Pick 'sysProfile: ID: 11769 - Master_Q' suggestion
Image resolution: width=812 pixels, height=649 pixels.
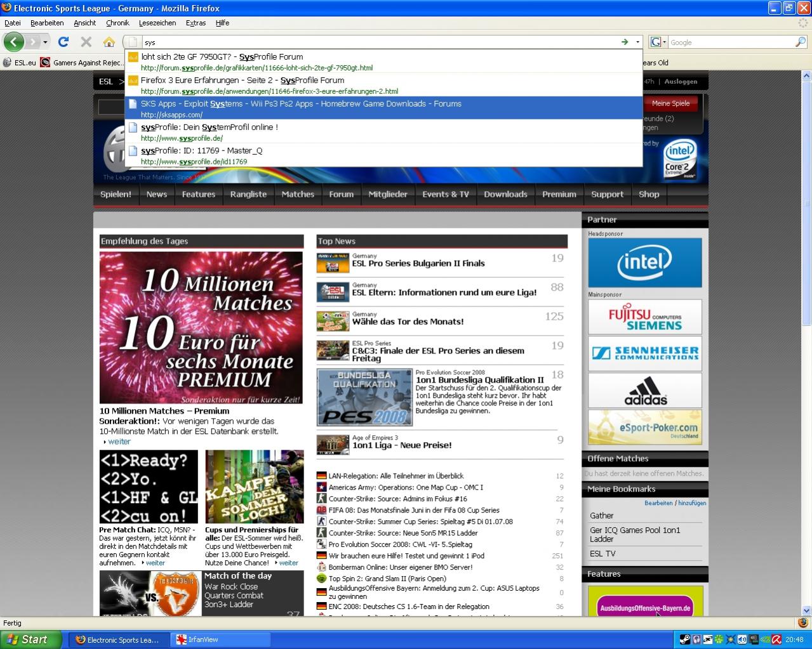coord(383,155)
